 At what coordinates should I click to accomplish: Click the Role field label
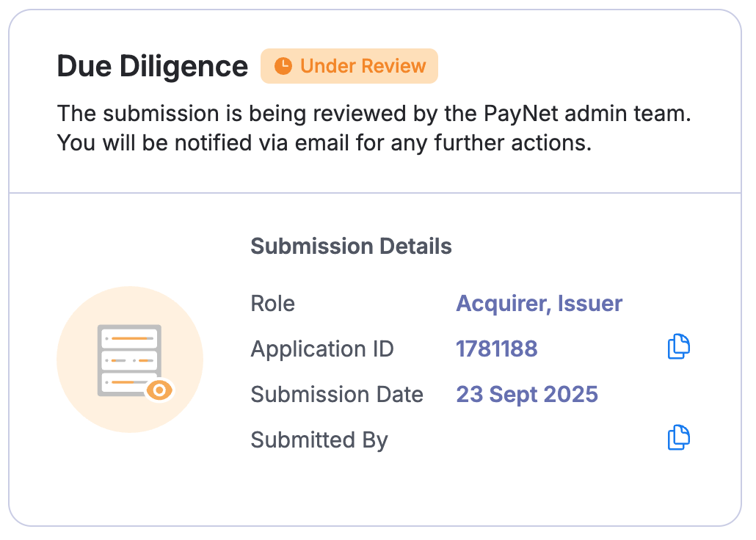(x=272, y=304)
